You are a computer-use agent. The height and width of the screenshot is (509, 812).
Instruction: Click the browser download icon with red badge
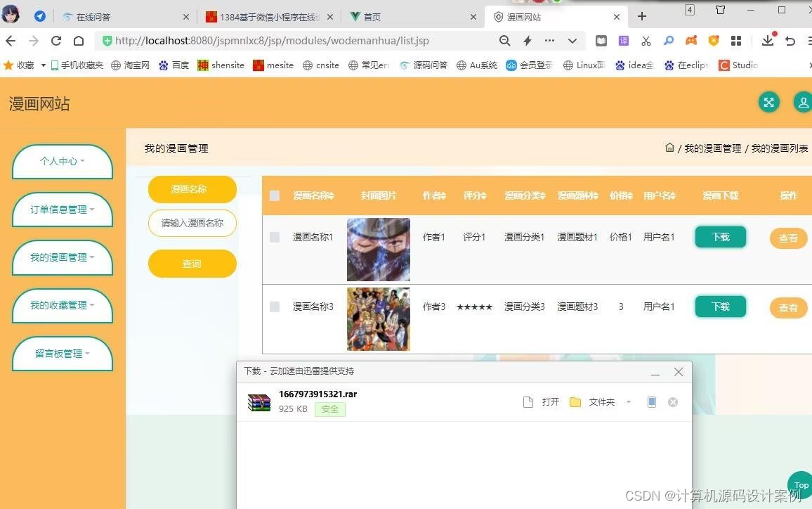click(768, 40)
